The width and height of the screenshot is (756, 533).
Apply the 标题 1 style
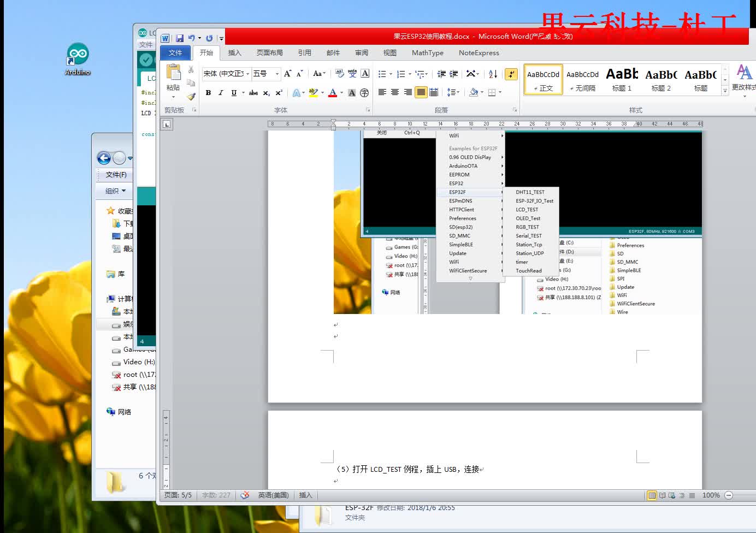point(622,80)
